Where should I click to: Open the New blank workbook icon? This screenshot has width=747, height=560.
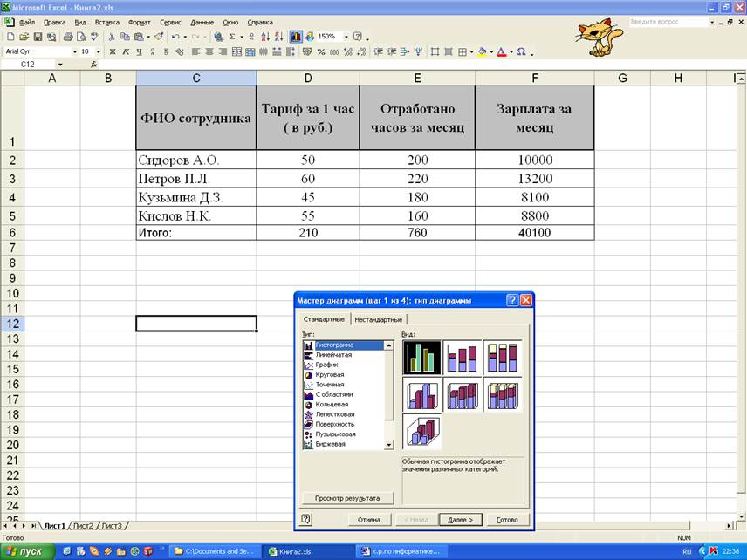(x=10, y=37)
